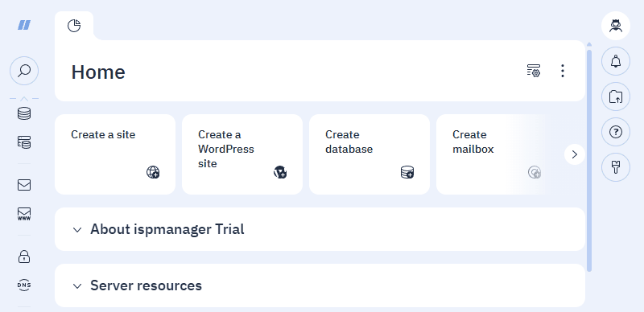The width and height of the screenshot is (644, 312).
Task: Click database-plus icon on Create database
Action: tap(407, 172)
